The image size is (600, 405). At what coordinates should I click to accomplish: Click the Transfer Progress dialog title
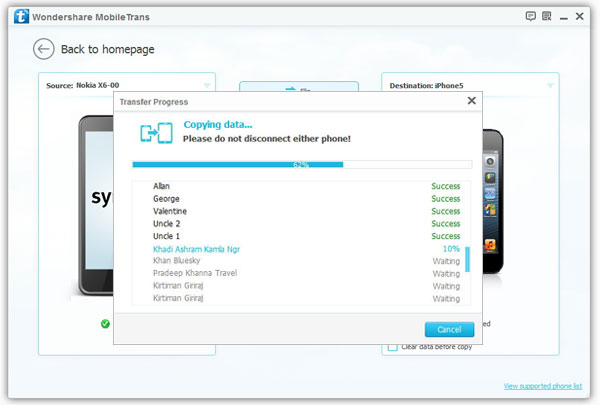coord(154,102)
